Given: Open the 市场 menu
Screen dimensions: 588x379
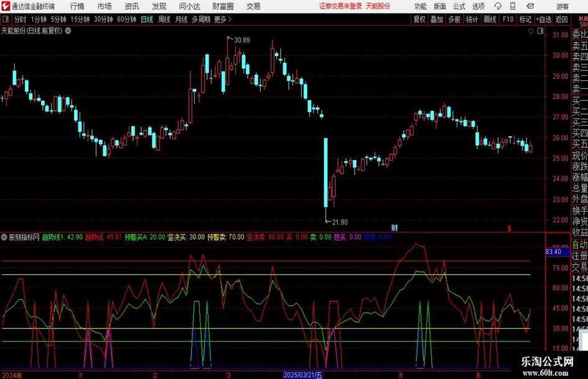Looking at the screenshot, I should pos(105,6).
